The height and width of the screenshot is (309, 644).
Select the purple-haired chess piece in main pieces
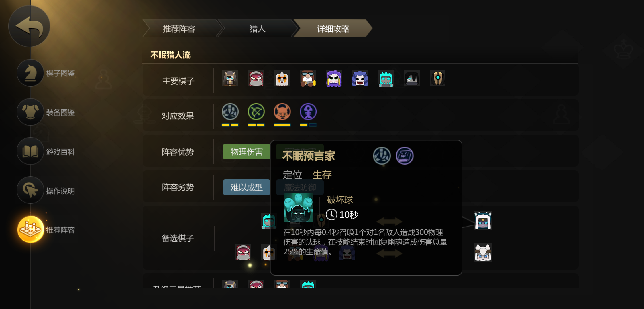click(x=334, y=79)
